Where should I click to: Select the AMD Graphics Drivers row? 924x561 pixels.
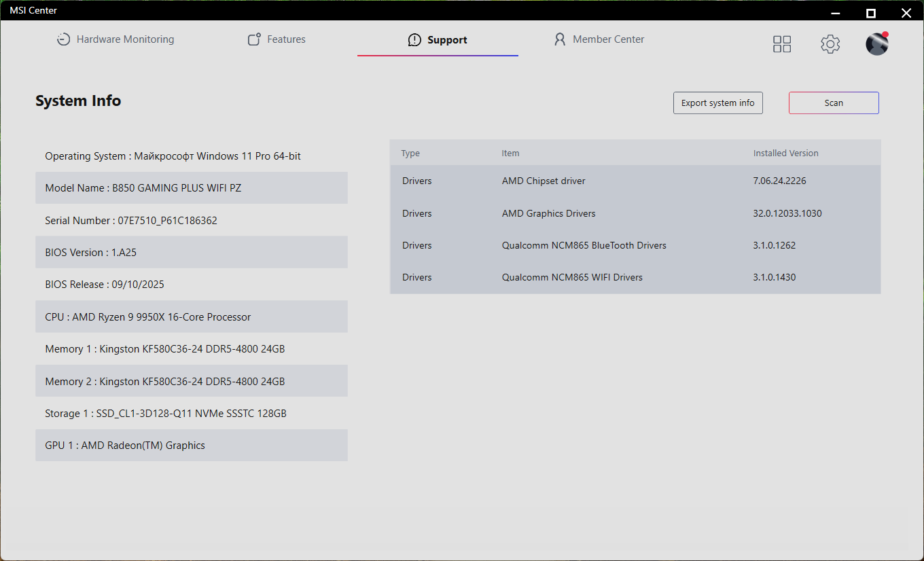point(635,213)
